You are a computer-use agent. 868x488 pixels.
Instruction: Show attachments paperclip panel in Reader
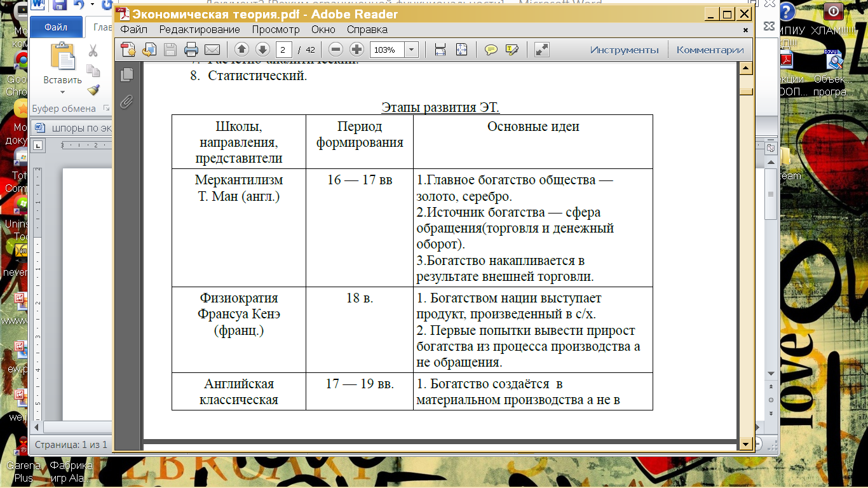coord(126,102)
